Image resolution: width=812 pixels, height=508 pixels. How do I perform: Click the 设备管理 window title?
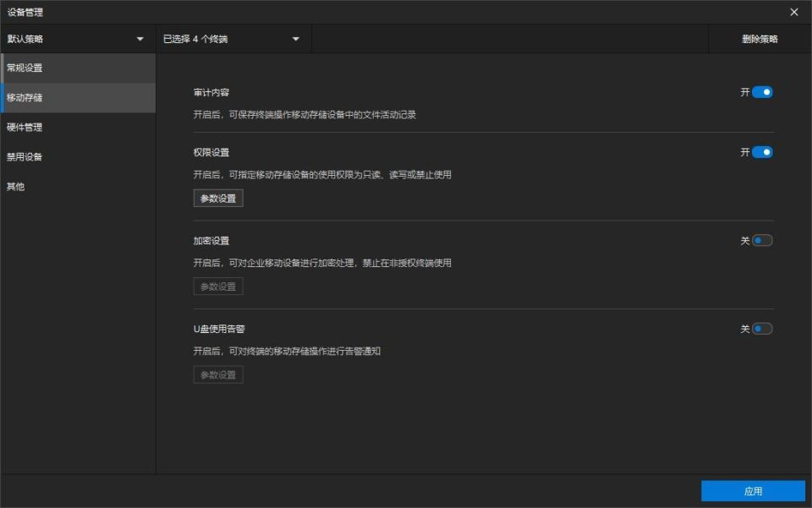point(25,13)
